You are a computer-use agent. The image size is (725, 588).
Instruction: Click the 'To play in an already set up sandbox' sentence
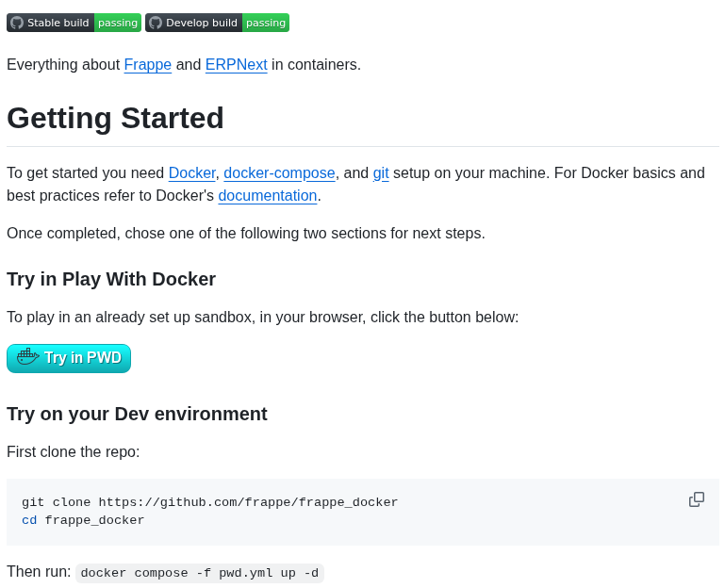coord(263,318)
